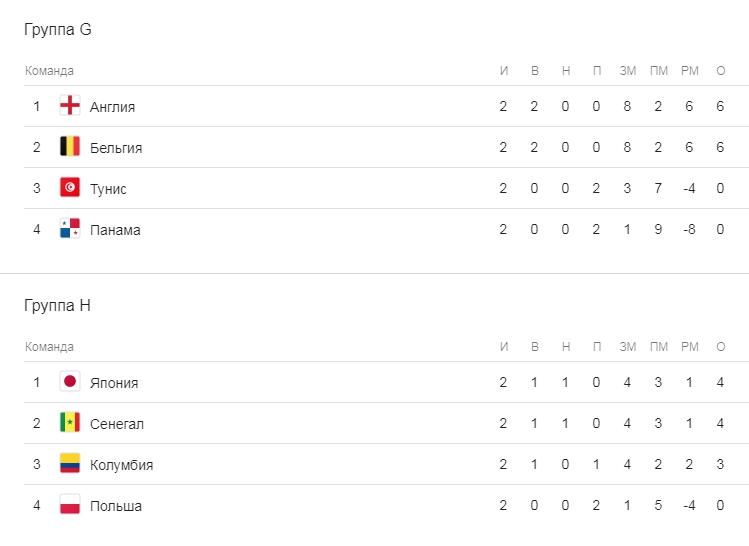The width and height of the screenshot is (749, 546).
Task: Open the Япония team link
Action: pos(114,383)
